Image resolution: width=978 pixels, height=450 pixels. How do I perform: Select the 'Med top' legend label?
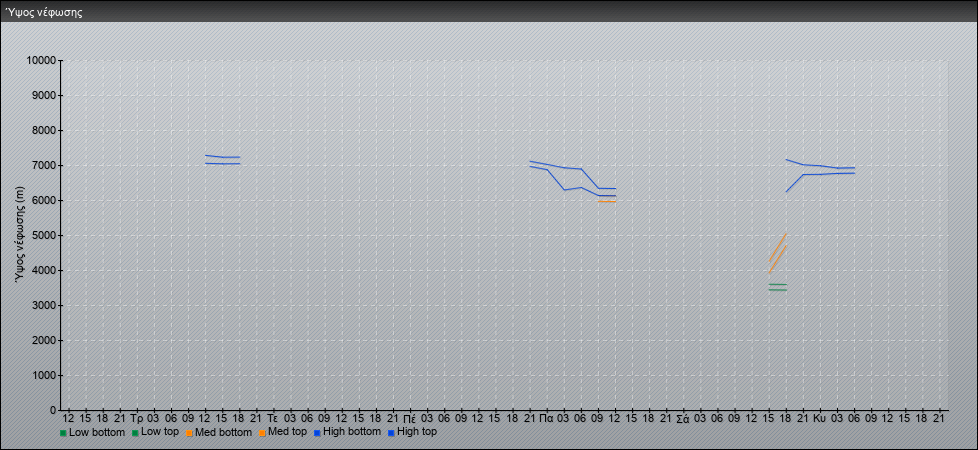click(x=287, y=432)
